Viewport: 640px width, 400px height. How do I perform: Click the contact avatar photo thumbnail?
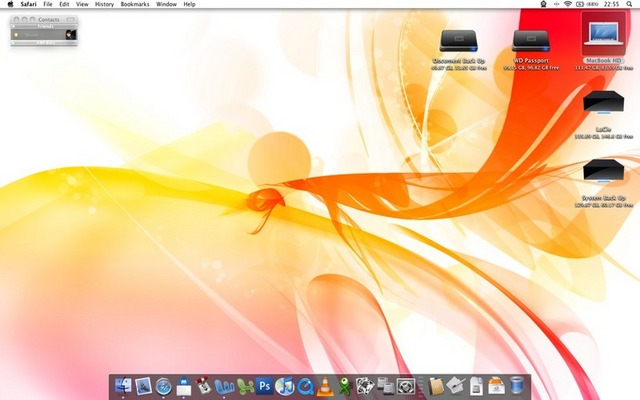tap(71, 35)
